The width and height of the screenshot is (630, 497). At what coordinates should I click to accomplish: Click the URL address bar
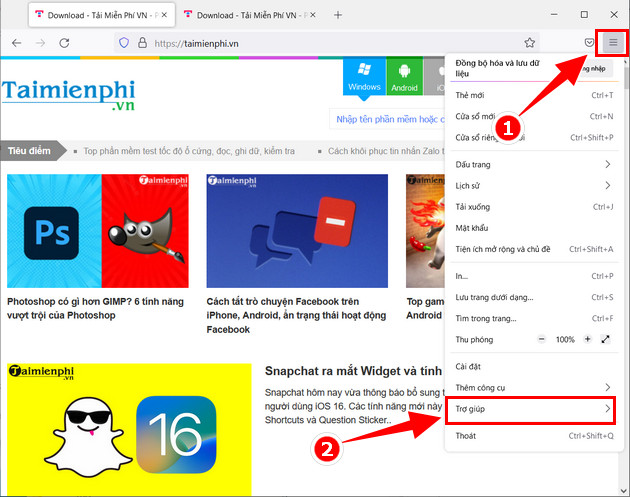click(325, 43)
